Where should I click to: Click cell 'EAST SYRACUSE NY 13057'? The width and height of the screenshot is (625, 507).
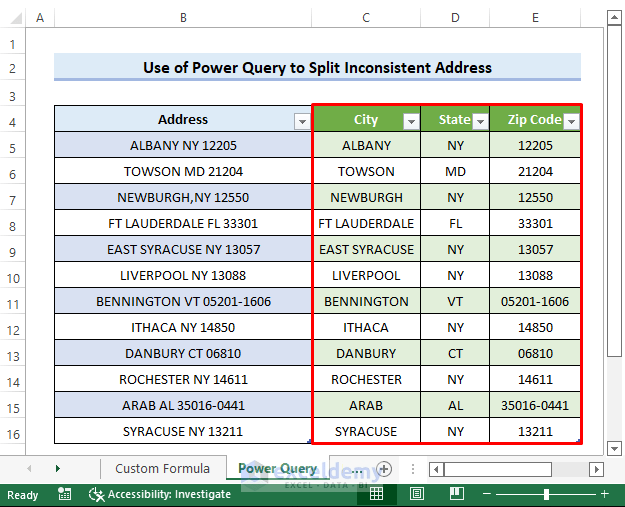point(183,249)
